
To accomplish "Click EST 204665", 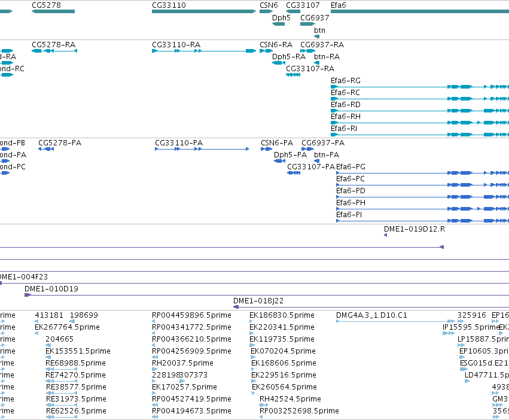I will pos(48,345).
